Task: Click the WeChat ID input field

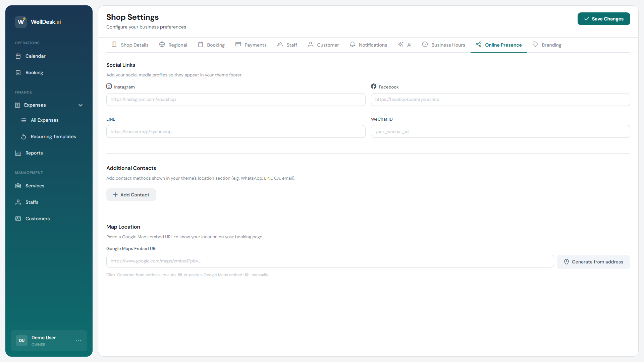Action: tap(500, 131)
